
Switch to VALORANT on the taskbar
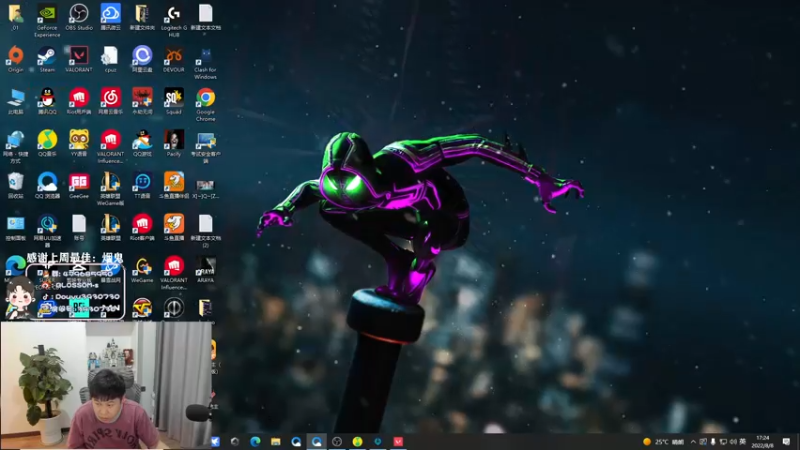coord(398,441)
